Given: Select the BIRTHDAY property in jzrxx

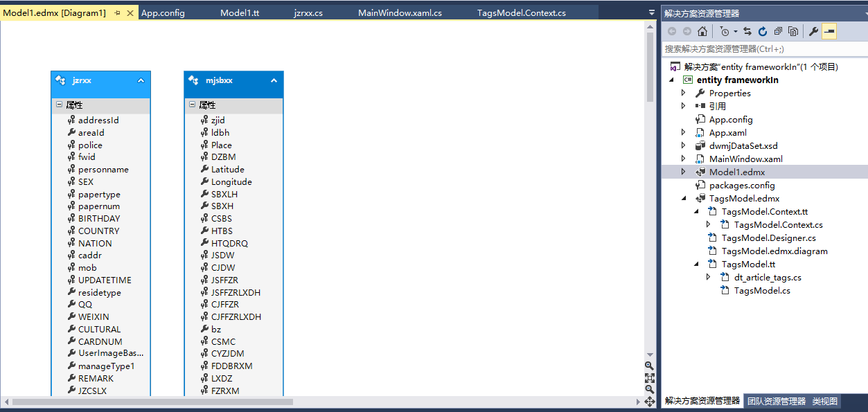Looking at the screenshot, I should (x=99, y=218).
